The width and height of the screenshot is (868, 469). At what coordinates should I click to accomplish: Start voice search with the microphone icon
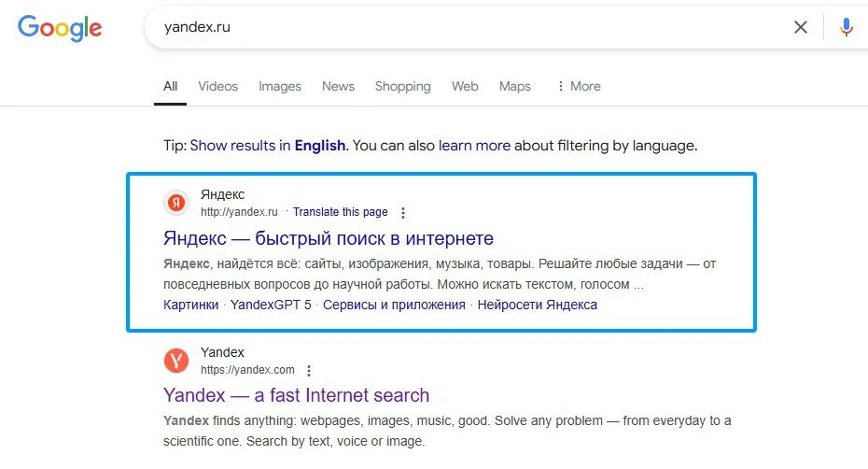pyautogui.click(x=846, y=27)
